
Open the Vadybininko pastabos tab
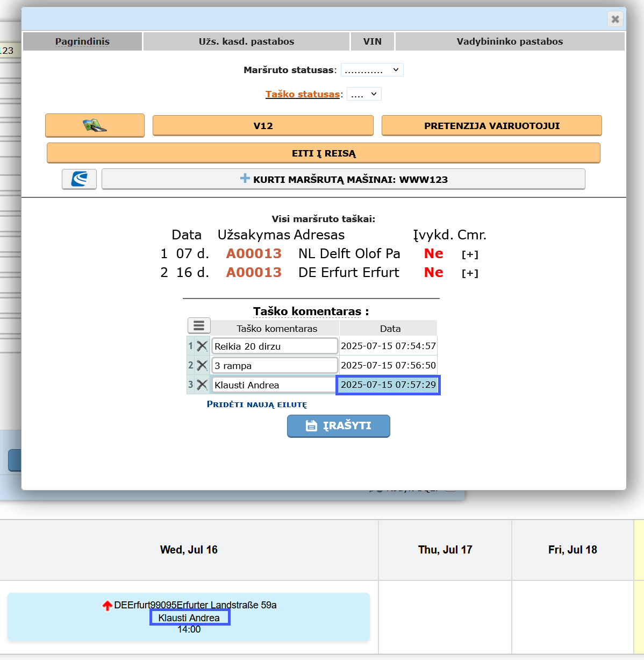click(x=510, y=41)
